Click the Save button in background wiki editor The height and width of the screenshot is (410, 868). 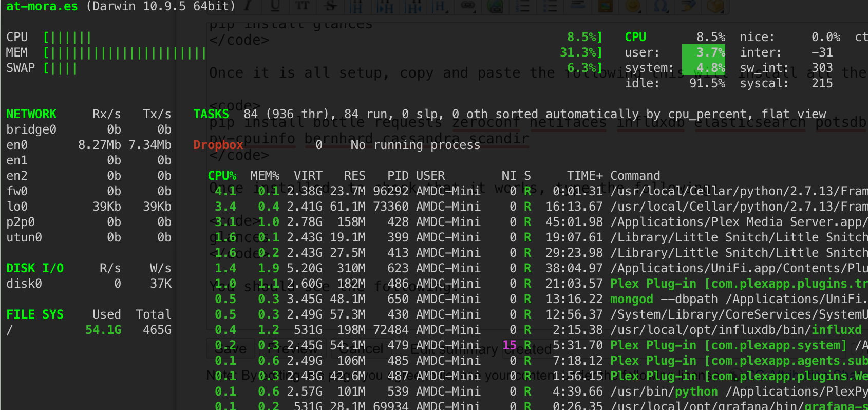(x=231, y=349)
